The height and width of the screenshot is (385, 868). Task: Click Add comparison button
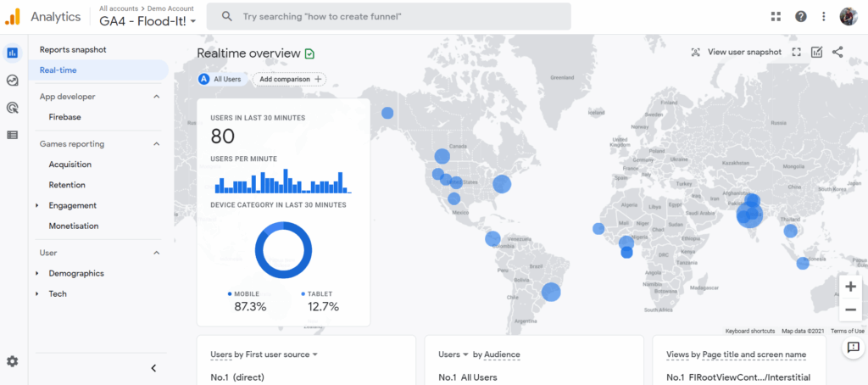click(x=290, y=79)
